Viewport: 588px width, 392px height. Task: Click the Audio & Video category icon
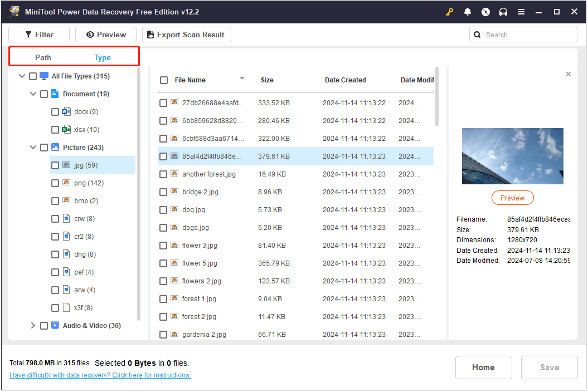click(55, 325)
